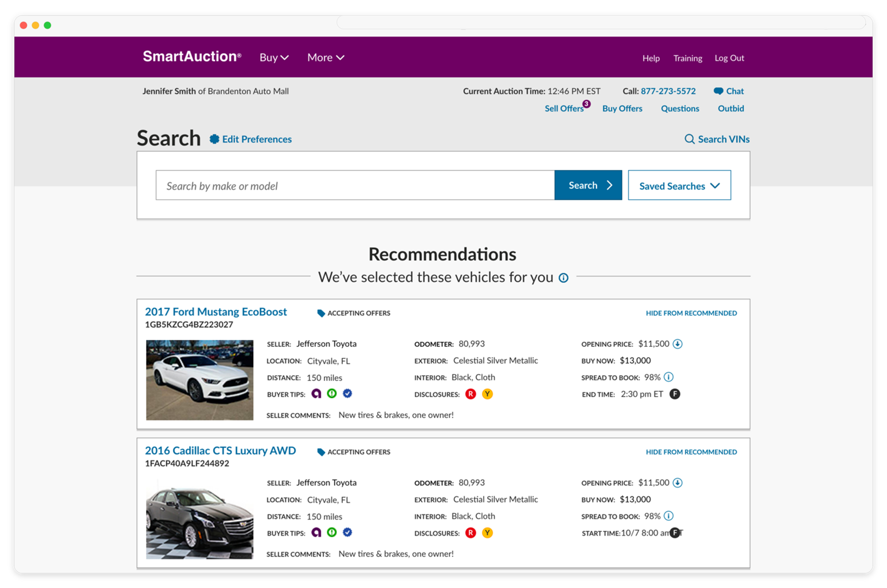Click Cadillac spread to book info icon
This screenshot has height=588, width=887.
click(x=668, y=516)
